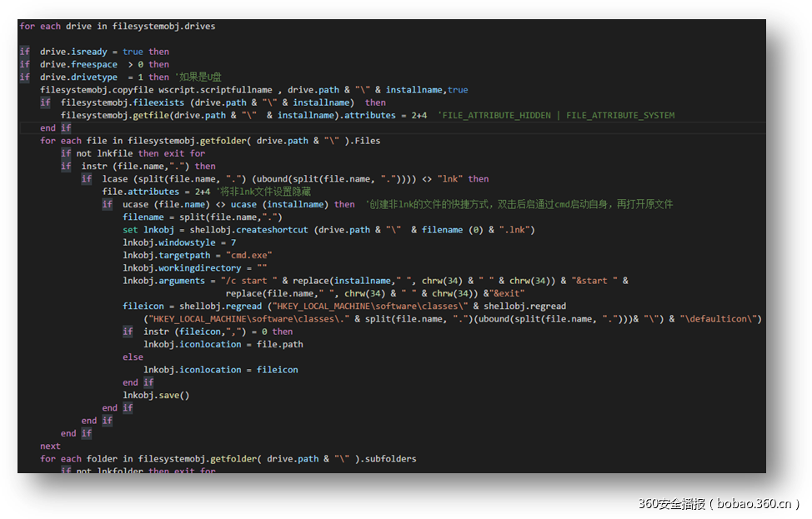Image resolution: width=812 pixels, height=519 pixels.
Task: Click the 'lnkobj.iconlocation = file.path' line
Action: point(223,345)
